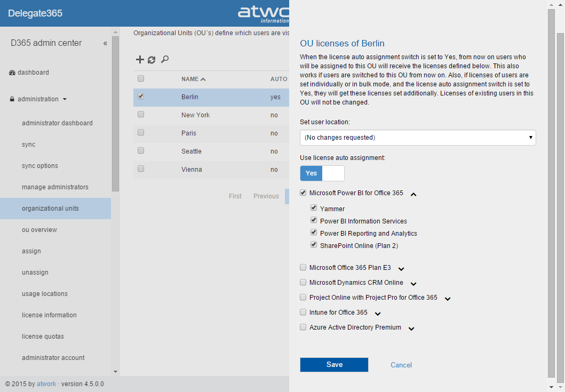Click sidebar scroll down arrow
The width and height of the screenshot is (565, 392).
pyautogui.click(x=115, y=371)
